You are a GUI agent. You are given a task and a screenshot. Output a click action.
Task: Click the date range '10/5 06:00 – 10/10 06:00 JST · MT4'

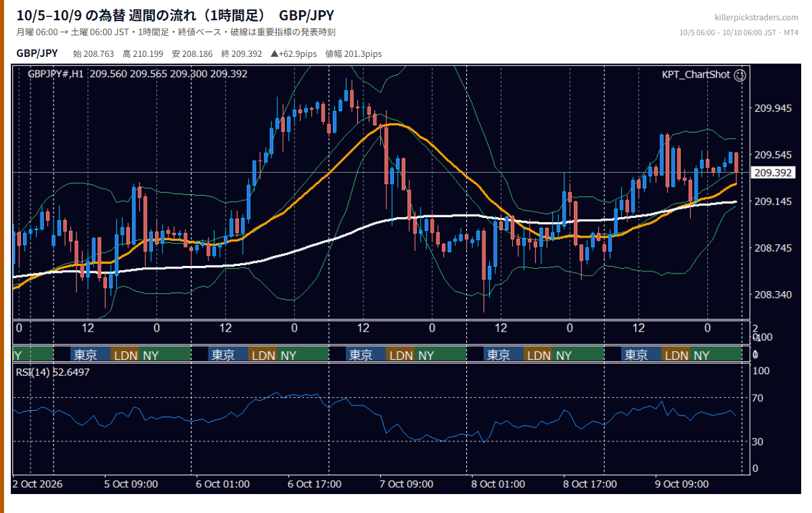point(739,32)
